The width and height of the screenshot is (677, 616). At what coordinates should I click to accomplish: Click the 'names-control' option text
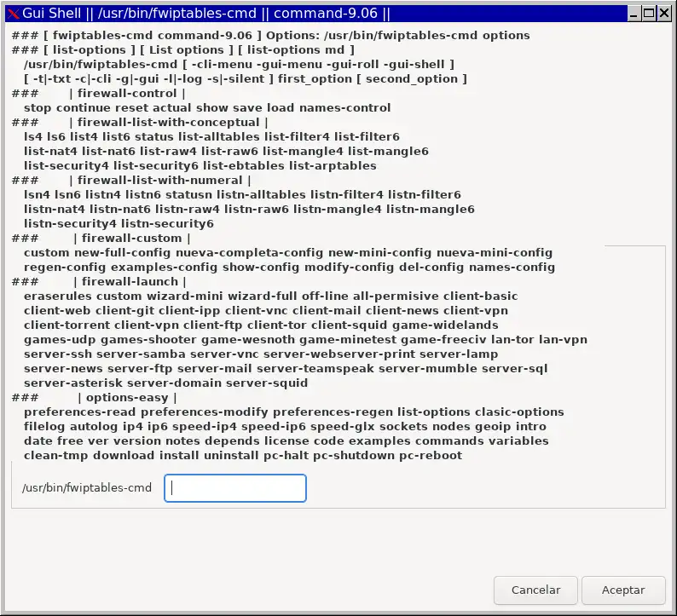pyautogui.click(x=345, y=108)
